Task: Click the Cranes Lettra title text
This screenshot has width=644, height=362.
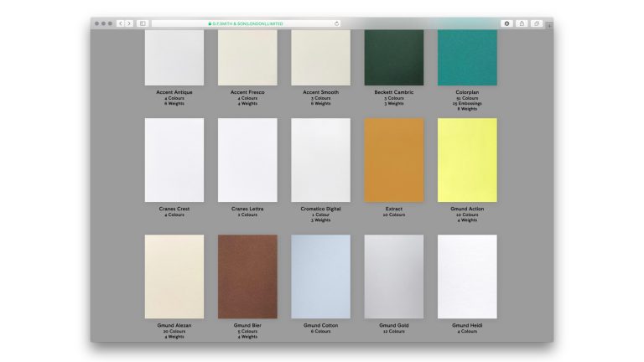Action: coord(247,209)
